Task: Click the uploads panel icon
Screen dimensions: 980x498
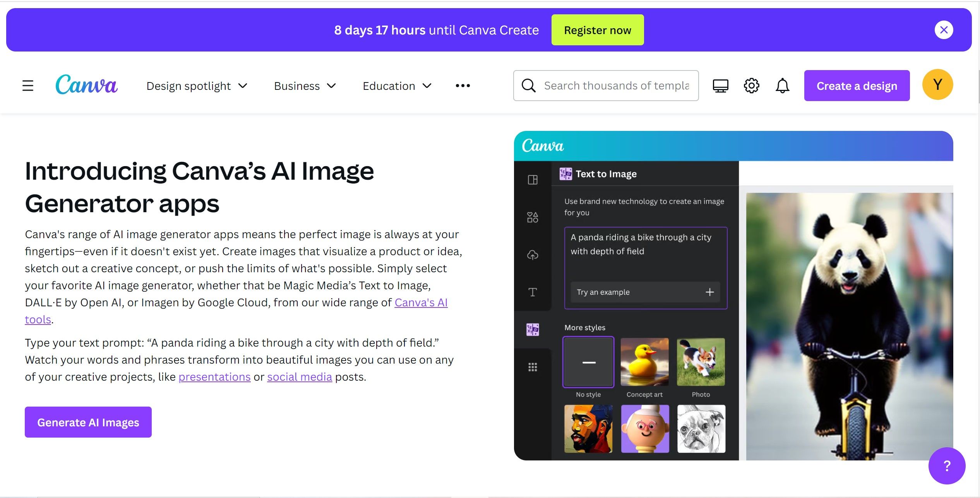Action: tap(533, 254)
